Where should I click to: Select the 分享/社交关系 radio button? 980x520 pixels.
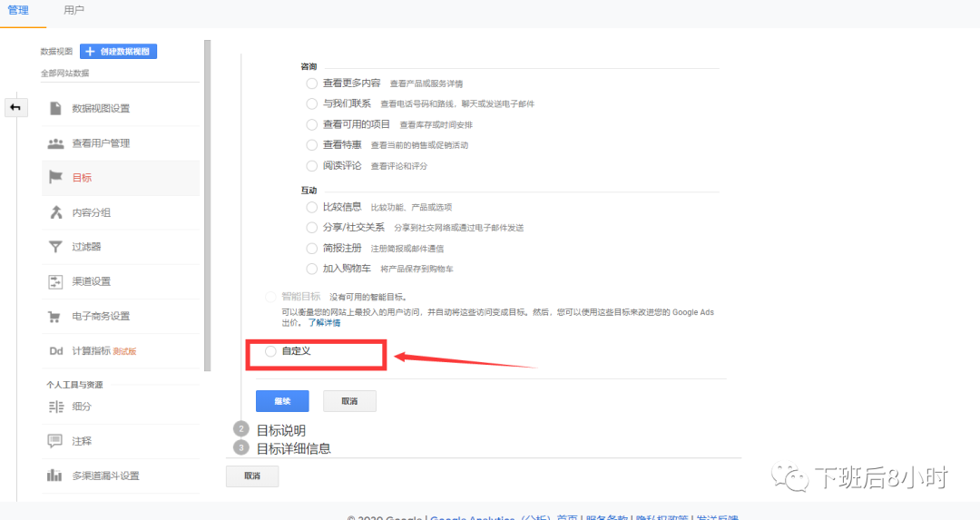point(312,228)
